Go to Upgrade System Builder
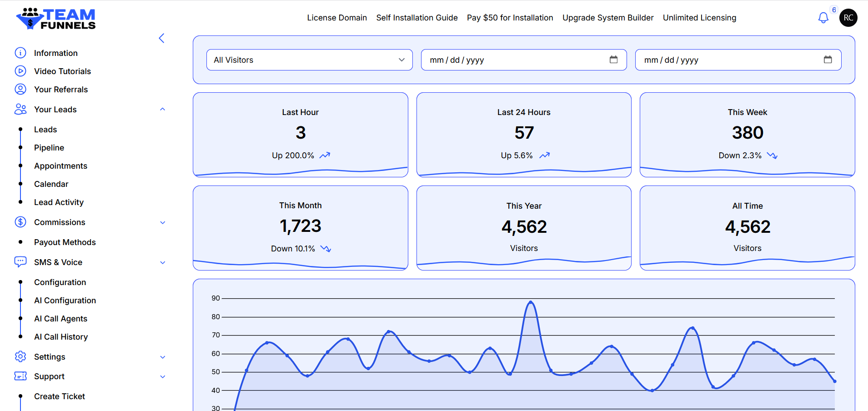Viewport: 868px width, 411px height. coord(608,18)
